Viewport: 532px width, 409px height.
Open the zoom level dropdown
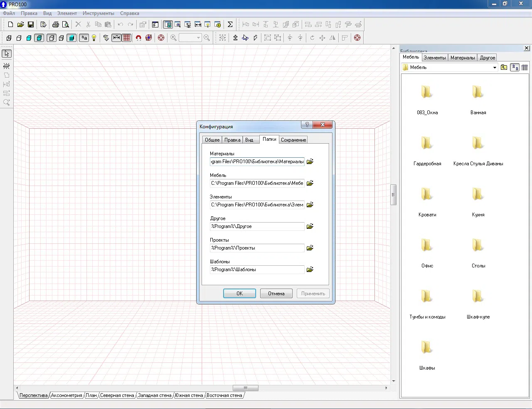[198, 38]
